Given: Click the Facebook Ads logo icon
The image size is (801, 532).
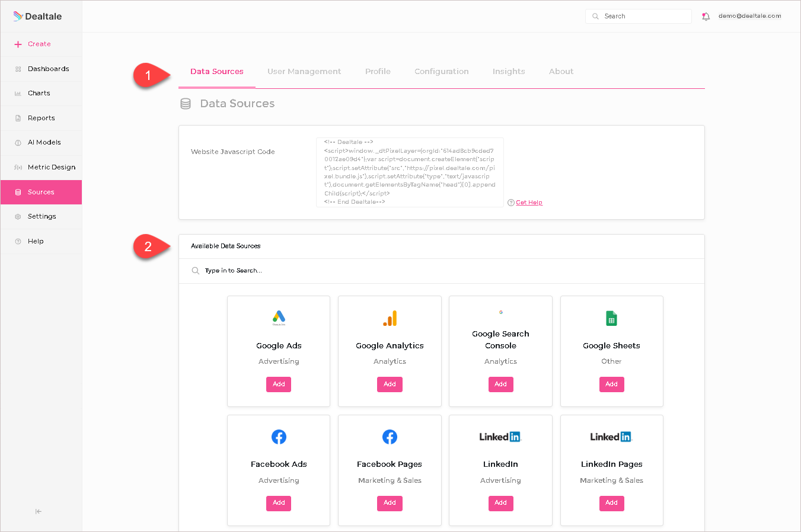Looking at the screenshot, I should 279,437.
